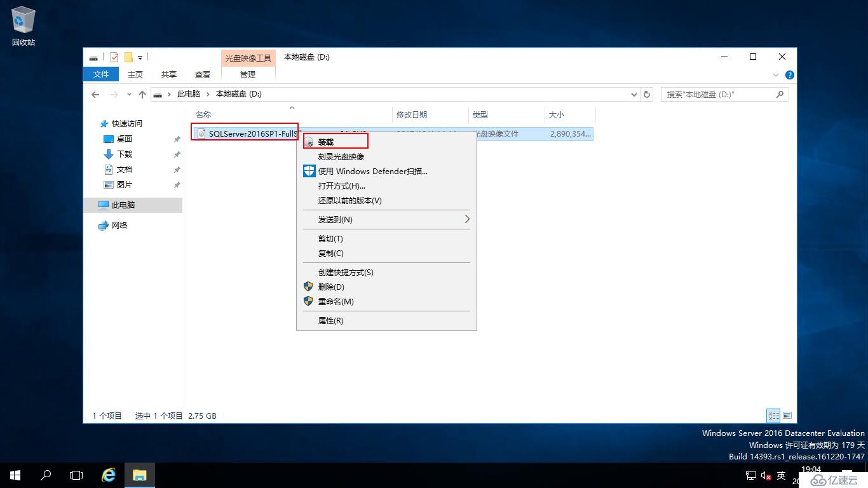Screen dimensions: 868x488
Task: Open taskbar search magnifier
Action: pos(46,475)
